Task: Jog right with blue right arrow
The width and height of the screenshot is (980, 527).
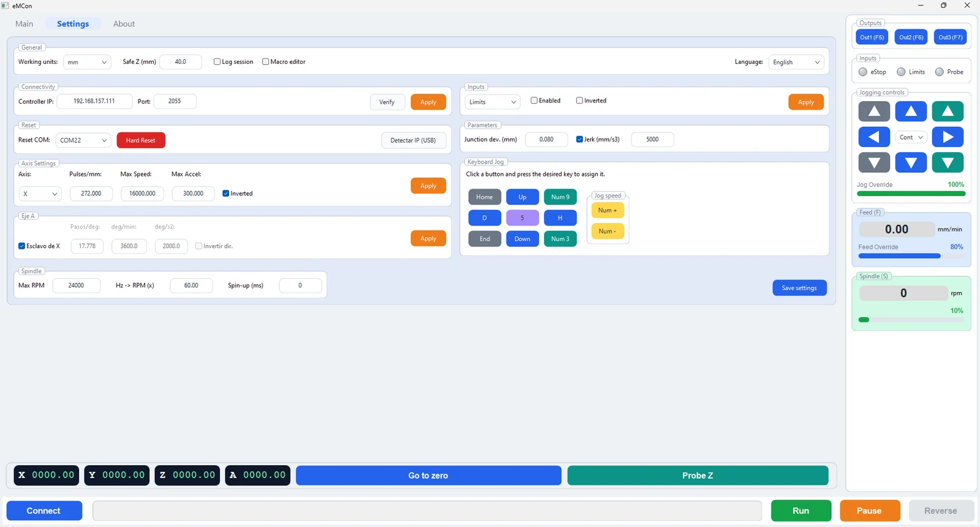Action: pyautogui.click(x=948, y=137)
